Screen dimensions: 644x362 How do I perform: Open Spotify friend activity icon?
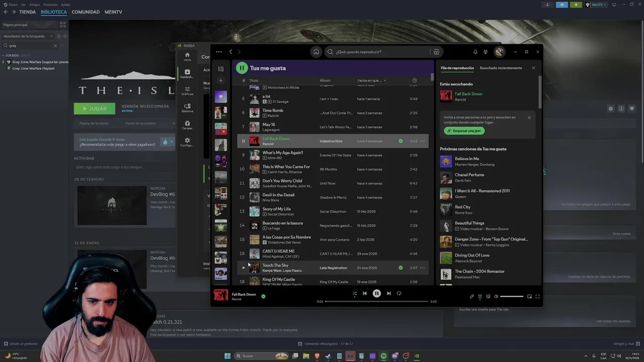pyautogui.click(x=486, y=52)
